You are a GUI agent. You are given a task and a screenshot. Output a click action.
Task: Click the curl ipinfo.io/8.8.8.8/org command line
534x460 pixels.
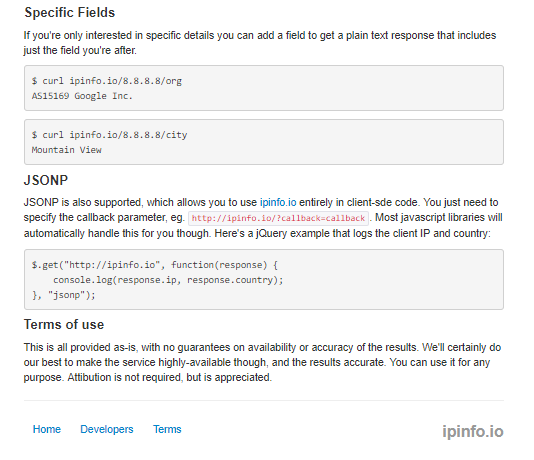(x=107, y=81)
